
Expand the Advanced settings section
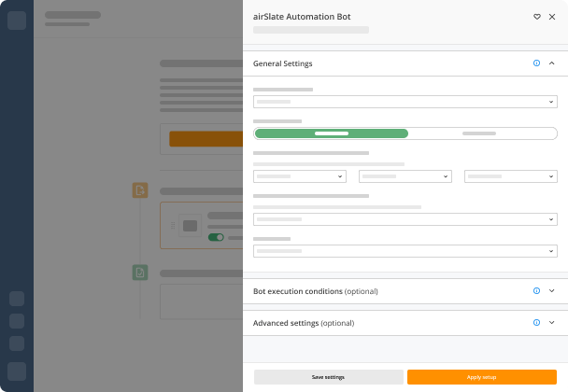pos(552,323)
